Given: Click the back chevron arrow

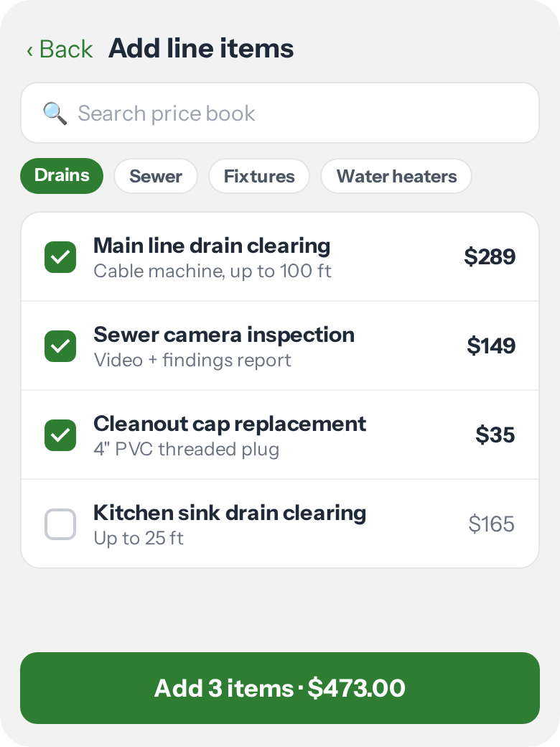Looking at the screenshot, I should click(30, 50).
